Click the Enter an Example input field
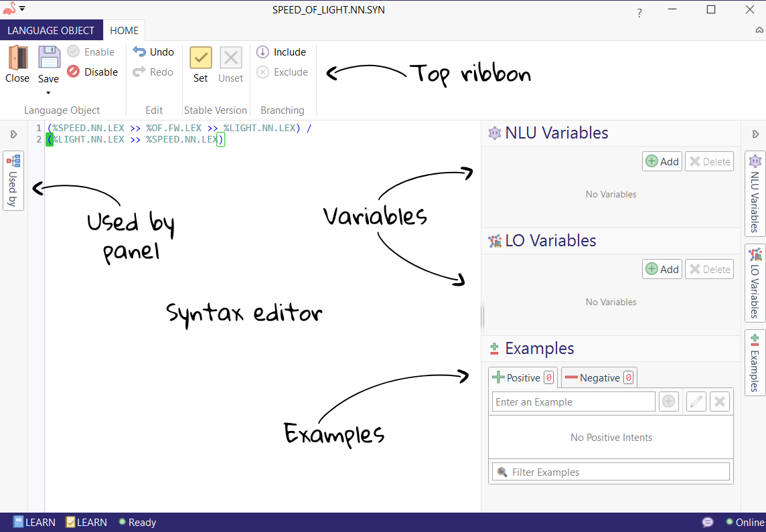 click(x=573, y=401)
